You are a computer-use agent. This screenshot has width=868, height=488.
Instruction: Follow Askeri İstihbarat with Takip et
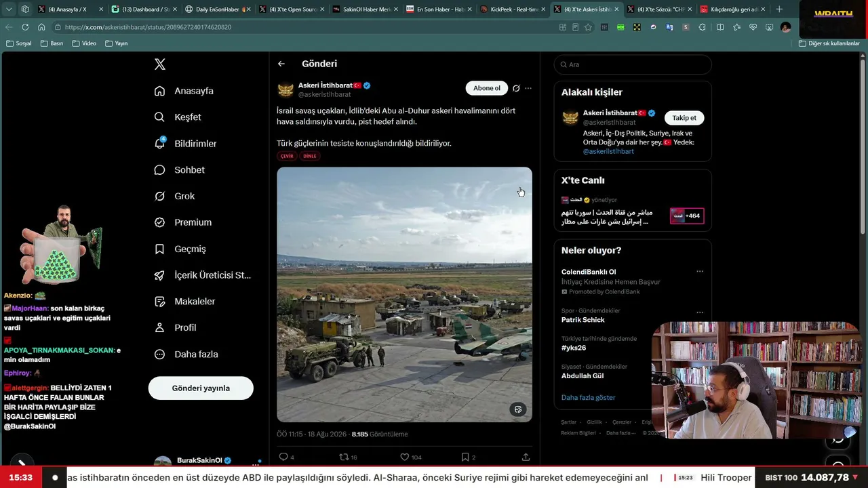tap(684, 118)
